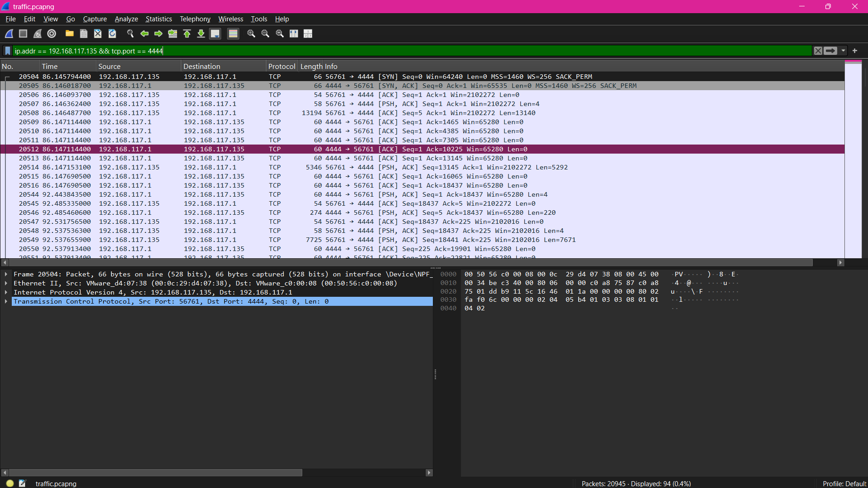Open a capture file with the folder icon

click(69, 34)
